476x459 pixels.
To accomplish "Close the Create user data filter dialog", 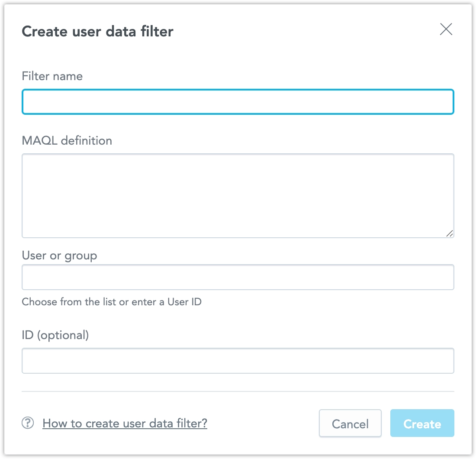I will (446, 29).
